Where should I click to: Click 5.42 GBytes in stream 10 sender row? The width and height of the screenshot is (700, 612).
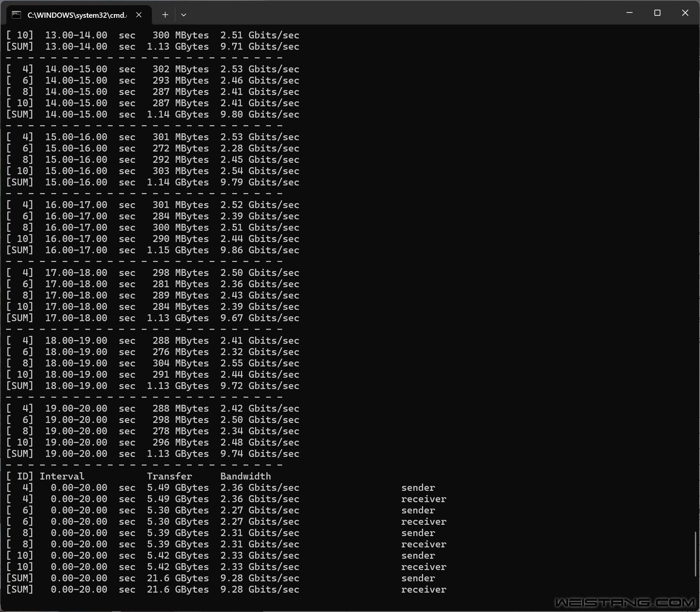[178, 555]
